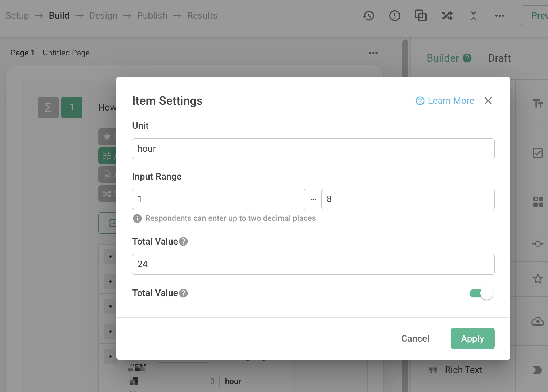The width and height of the screenshot is (548, 392).
Task: Select the file upload cloud icon
Action: [x=537, y=321]
